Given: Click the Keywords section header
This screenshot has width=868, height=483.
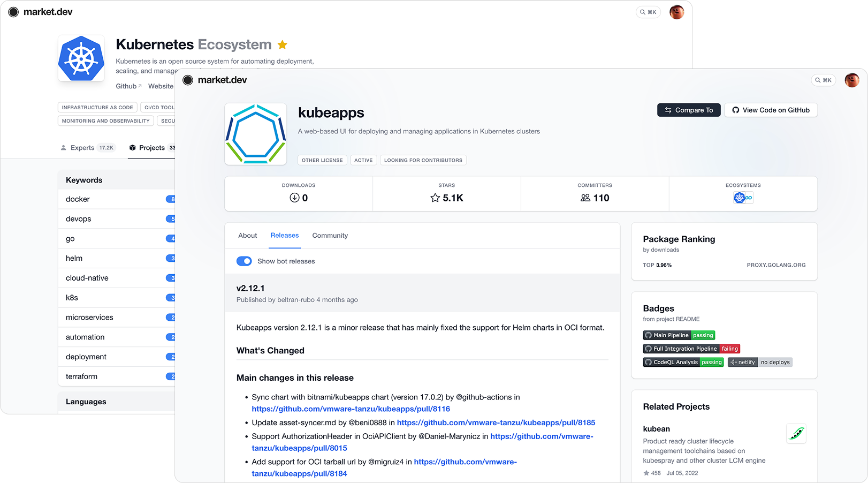Looking at the screenshot, I should [116, 180].
